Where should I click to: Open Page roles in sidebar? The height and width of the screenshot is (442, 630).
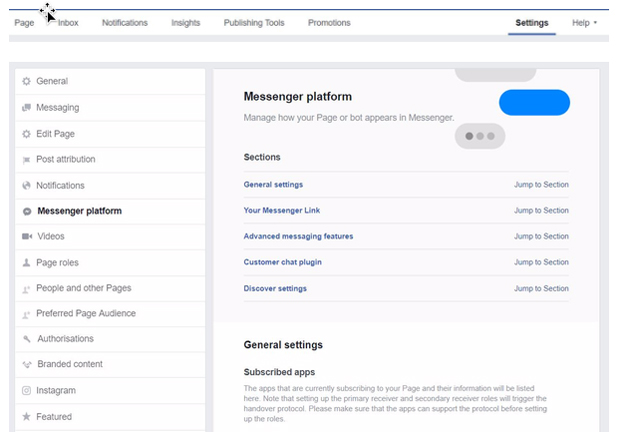(110, 263)
